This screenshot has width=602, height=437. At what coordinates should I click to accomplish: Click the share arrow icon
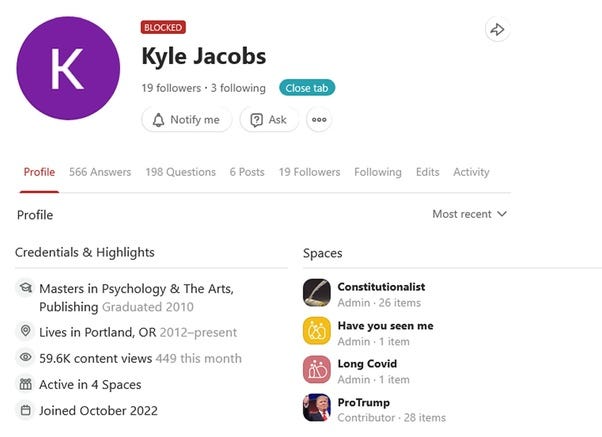coord(497,30)
